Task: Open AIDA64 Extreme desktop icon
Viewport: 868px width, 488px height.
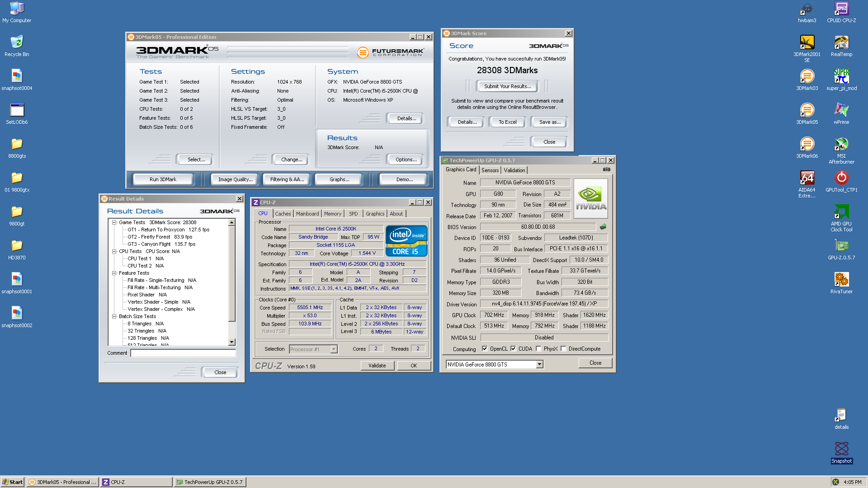Action: tap(807, 184)
